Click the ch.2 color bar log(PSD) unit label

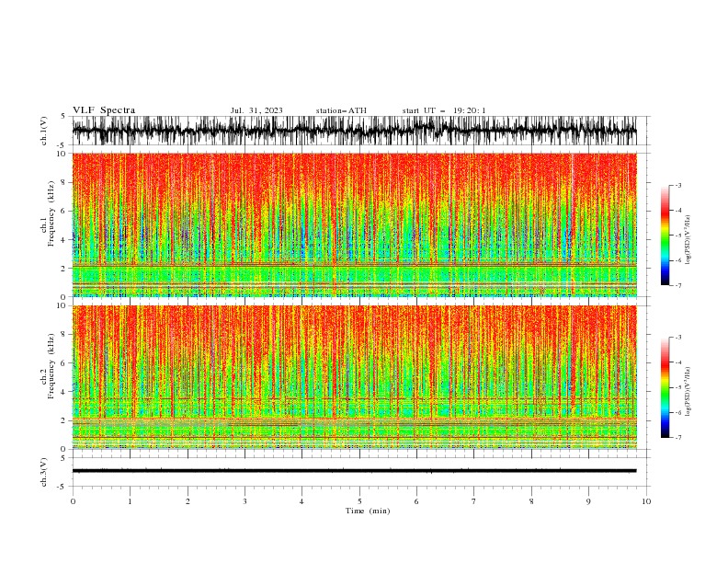pos(688,392)
